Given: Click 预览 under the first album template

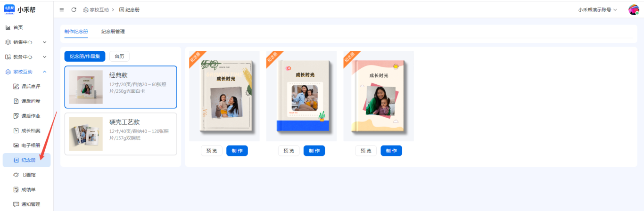Looking at the screenshot, I should pyautogui.click(x=212, y=151).
